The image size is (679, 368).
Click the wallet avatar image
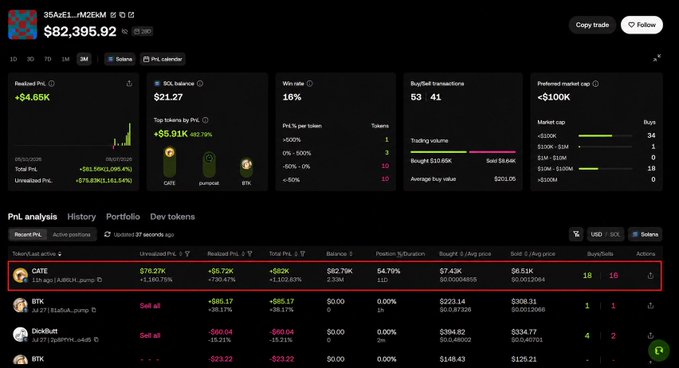[x=23, y=25]
